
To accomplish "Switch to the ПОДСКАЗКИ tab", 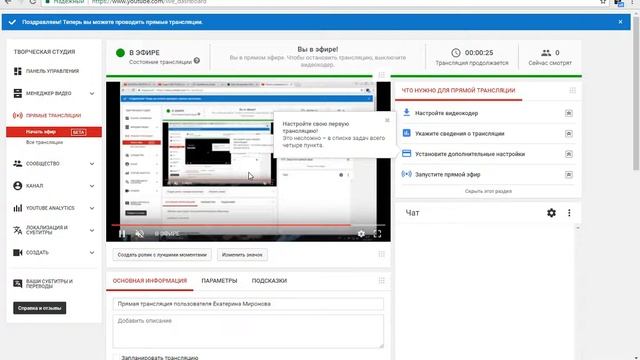I will click(269, 281).
